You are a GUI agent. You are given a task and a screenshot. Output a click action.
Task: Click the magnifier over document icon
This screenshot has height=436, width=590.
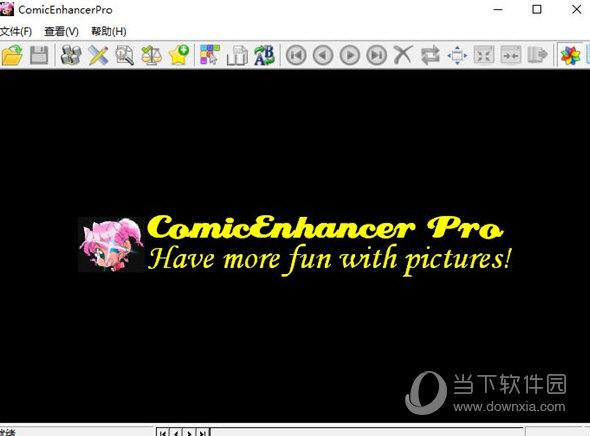(x=125, y=55)
